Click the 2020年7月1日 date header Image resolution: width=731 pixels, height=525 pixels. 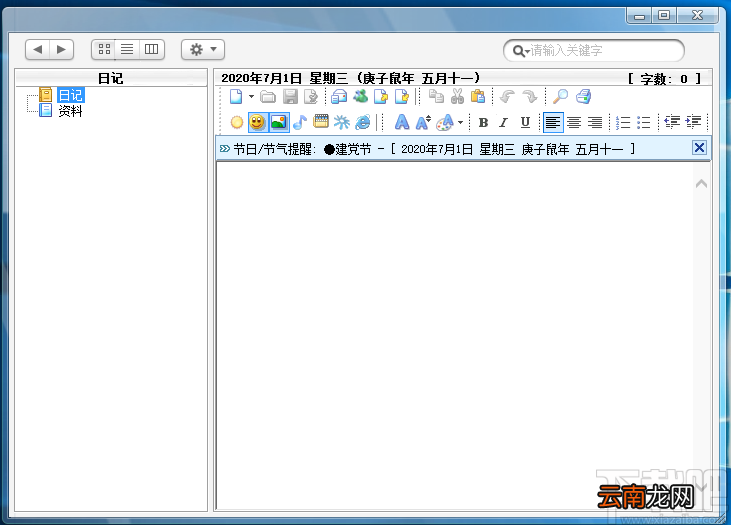pyautogui.click(x=350, y=78)
